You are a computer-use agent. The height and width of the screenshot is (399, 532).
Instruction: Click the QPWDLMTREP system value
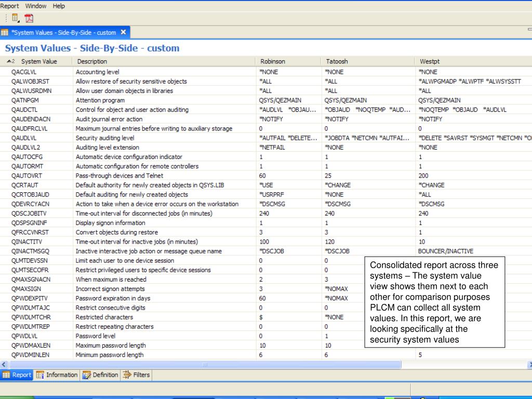click(30, 327)
